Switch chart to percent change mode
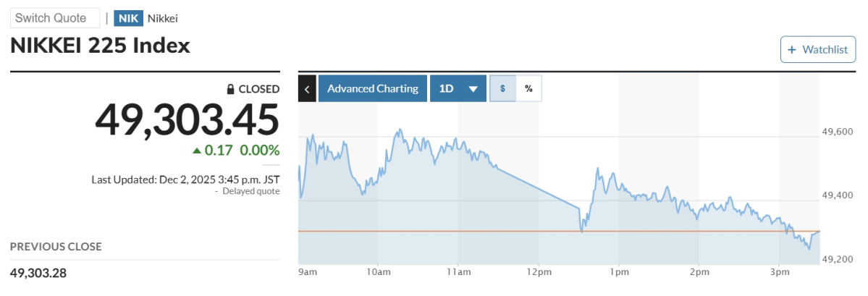This screenshot has width=868, height=296. [528, 89]
